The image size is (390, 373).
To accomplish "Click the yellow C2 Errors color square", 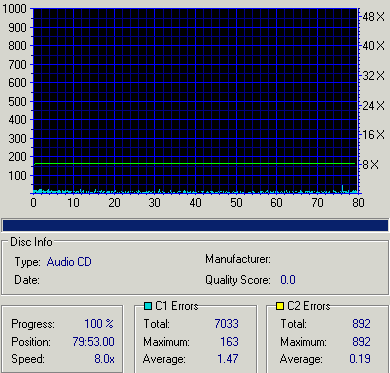I will pyautogui.click(x=280, y=306).
